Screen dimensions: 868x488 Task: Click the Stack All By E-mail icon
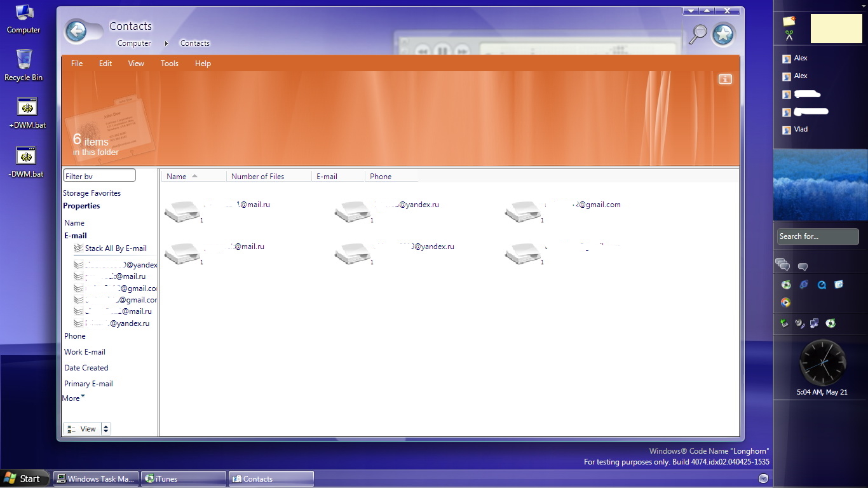point(79,248)
